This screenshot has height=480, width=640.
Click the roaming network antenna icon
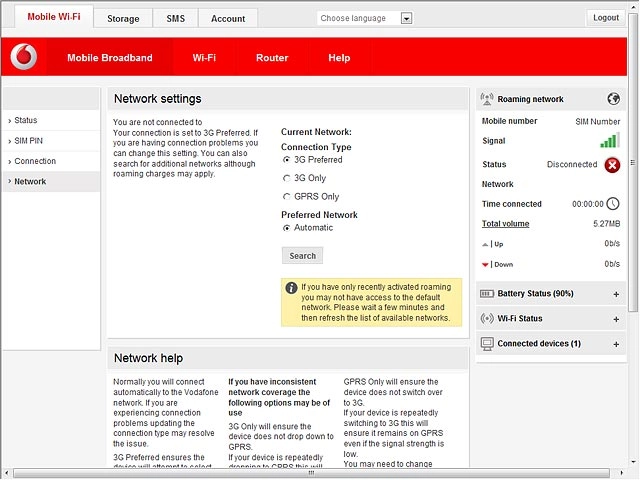tap(487, 99)
